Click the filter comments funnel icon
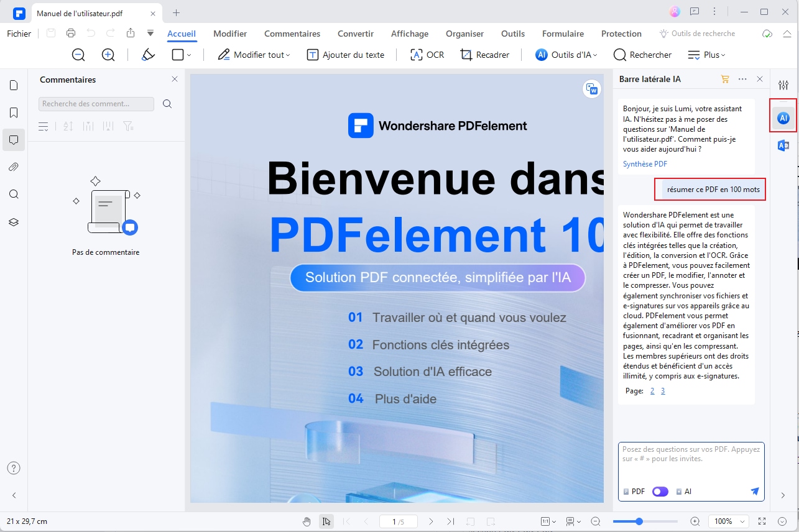This screenshot has height=532, width=799. point(128,126)
